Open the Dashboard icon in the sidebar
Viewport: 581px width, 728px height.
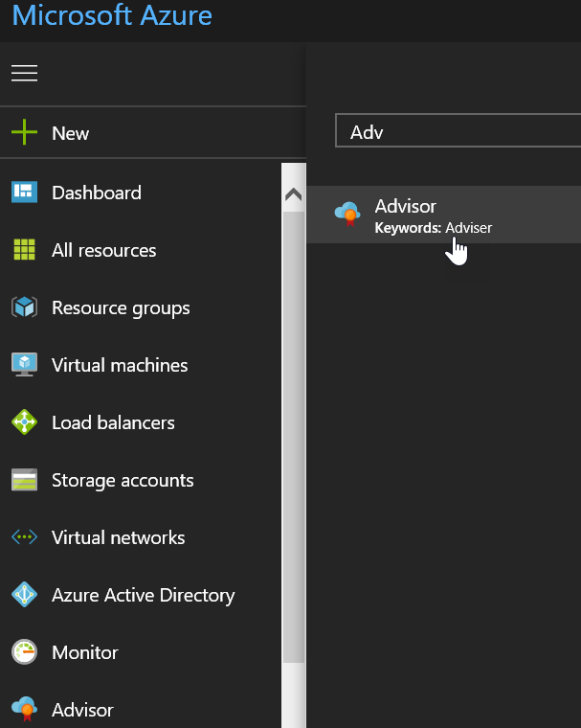pyautogui.click(x=24, y=193)
